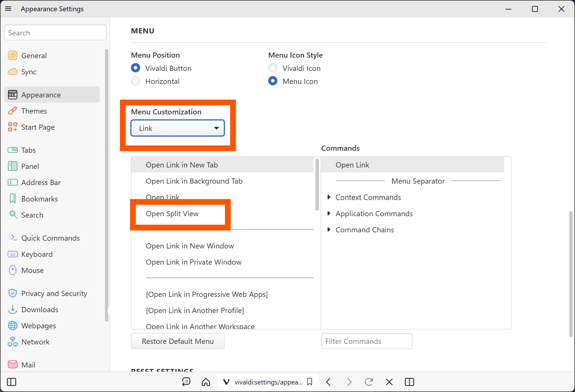Click the sidebar scrollbar
The height and width of the screenshot is (392, 575).
(x=107, y=185)
